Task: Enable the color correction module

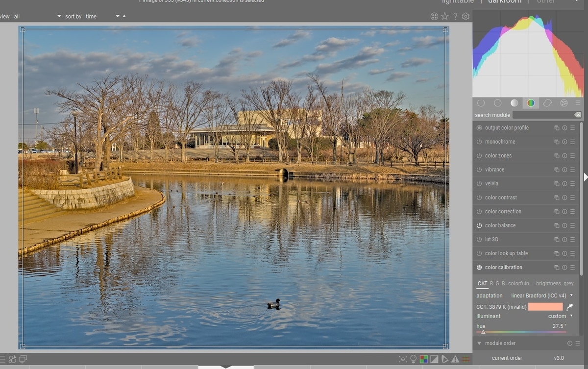Action: pyautogui.click(x=479, y=212)
